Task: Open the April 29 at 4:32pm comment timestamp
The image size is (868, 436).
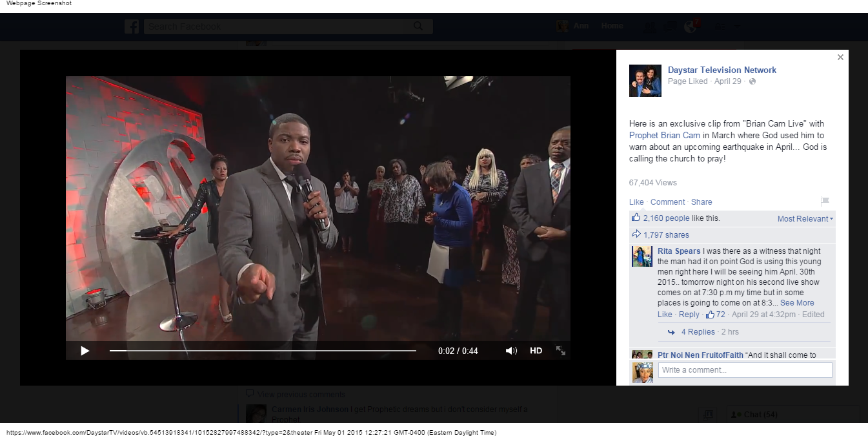Action: tap(763, 315)
